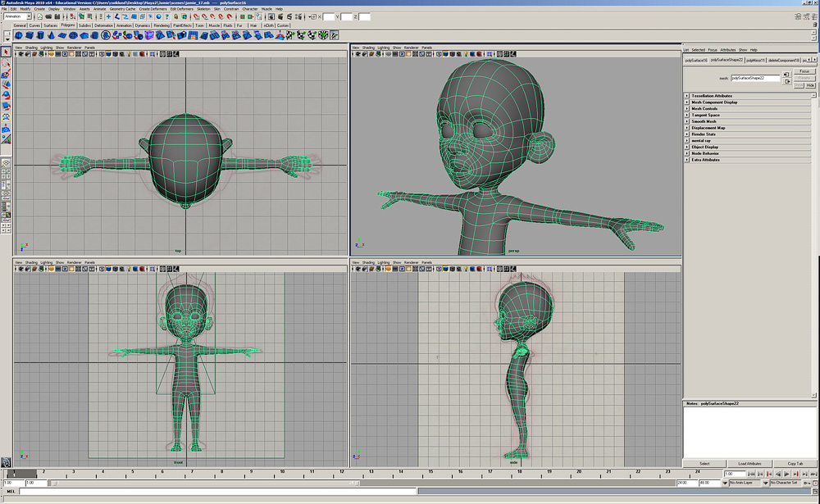Select the polyMirror11 attribute tab
The height and width of the screenshot is (504, 820).
pos(756,60)
